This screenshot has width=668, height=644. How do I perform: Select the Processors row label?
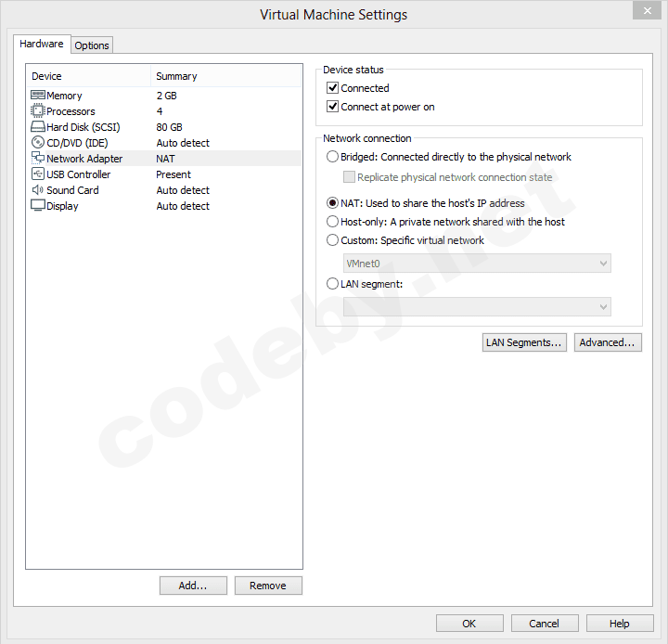tap(71, 111)
